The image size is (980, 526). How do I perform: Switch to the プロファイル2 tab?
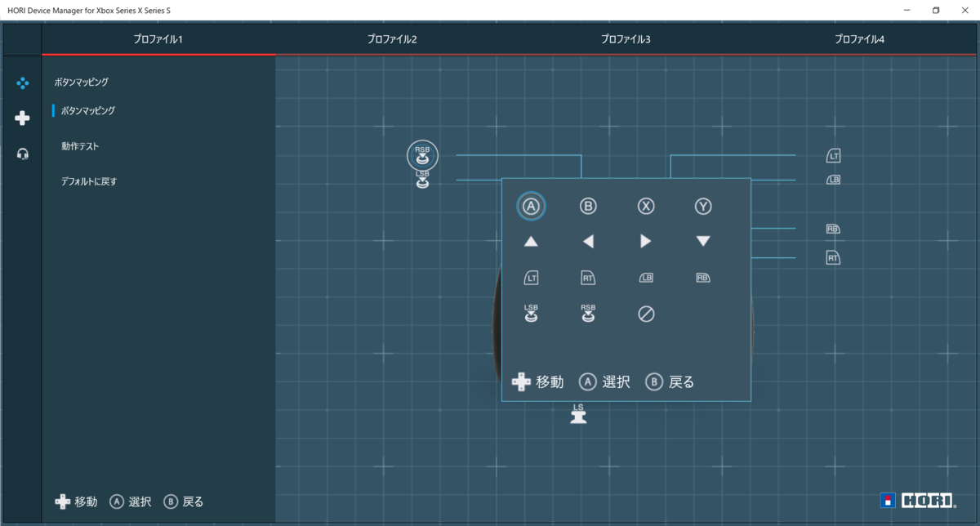pyautogui.click(x=392, y=39)
